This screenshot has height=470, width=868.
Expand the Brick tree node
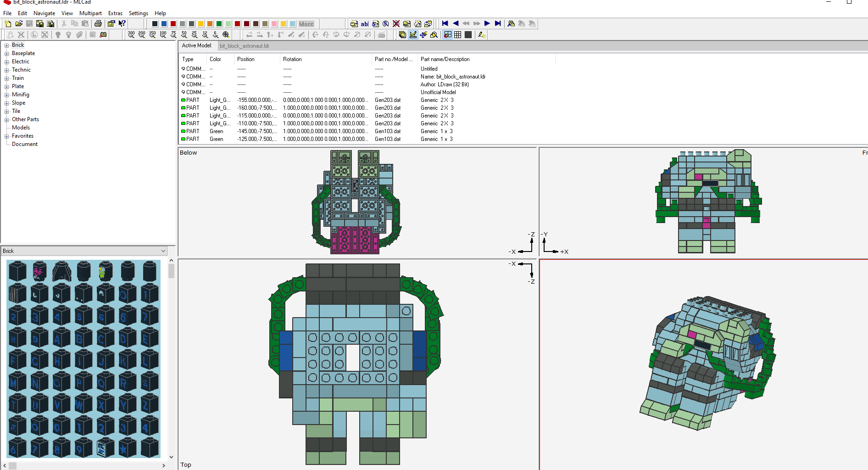tap(7, 45)
